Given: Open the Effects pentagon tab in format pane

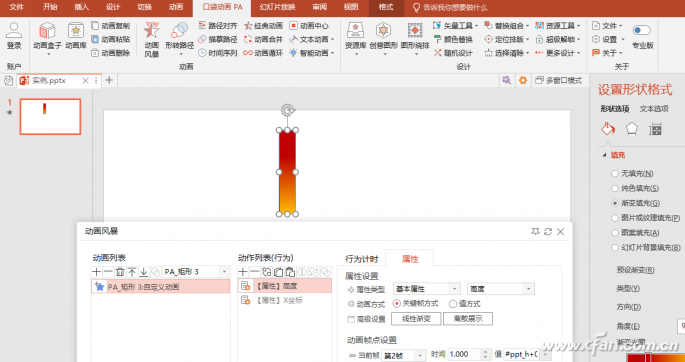Looking at the screenshot, I should 632,129.
